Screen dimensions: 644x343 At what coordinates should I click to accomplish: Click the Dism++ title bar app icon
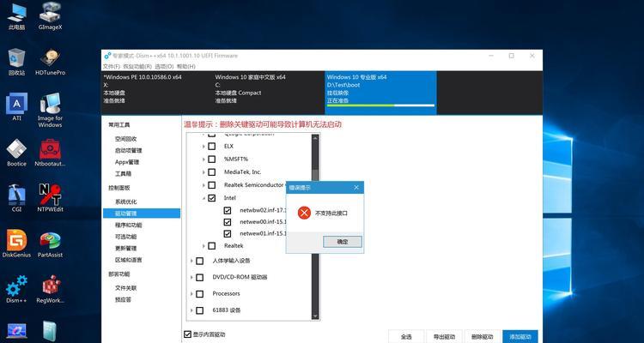pyautogui.click(x=107, y=56)
